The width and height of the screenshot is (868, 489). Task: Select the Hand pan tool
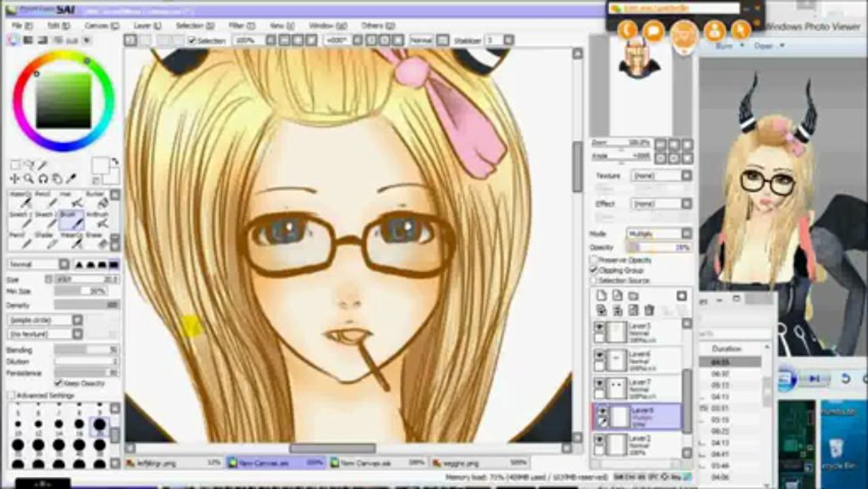click(x=57, y=179)
